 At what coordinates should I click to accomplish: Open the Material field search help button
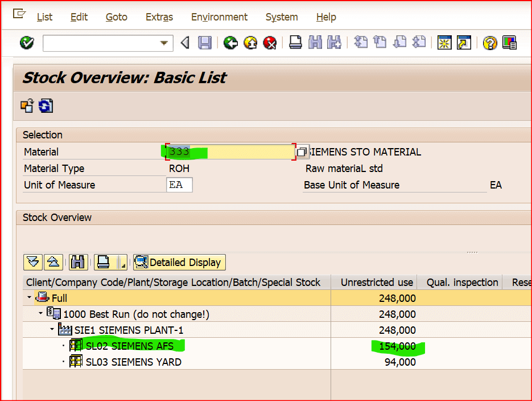point(302,152)
